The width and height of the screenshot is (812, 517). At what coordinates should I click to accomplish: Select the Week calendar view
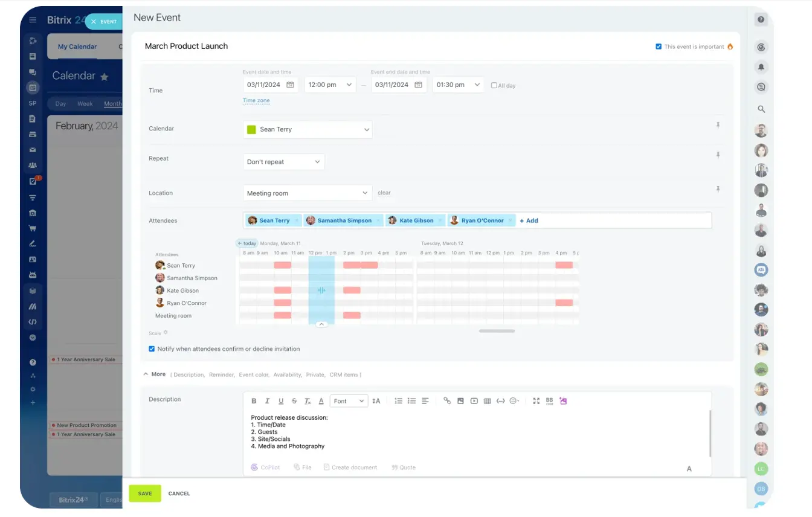85,104
